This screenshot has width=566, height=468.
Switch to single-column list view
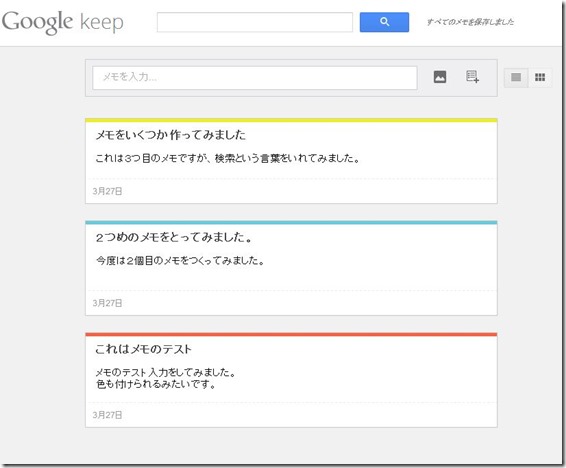tap(516, 77)
